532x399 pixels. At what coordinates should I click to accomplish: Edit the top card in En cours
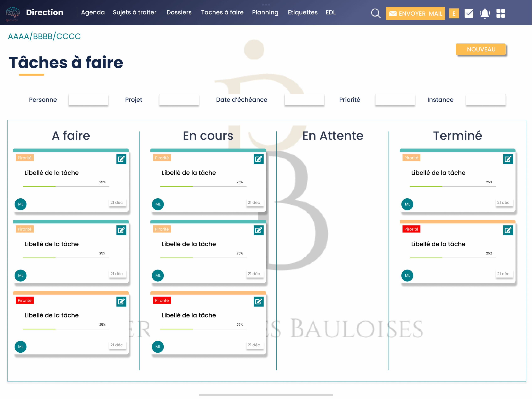click(259, 159)
